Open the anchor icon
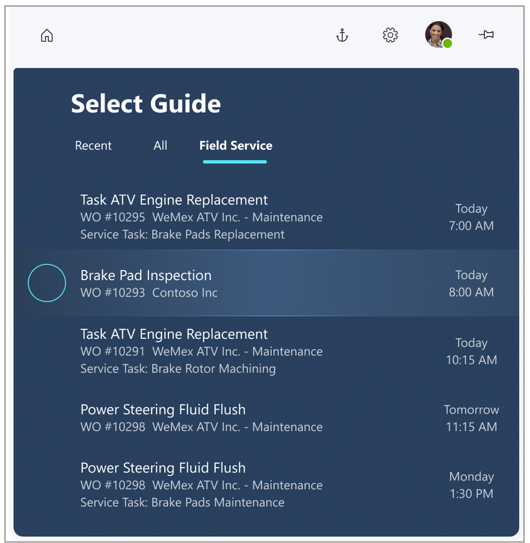530x543 pixels. point(342,35)
